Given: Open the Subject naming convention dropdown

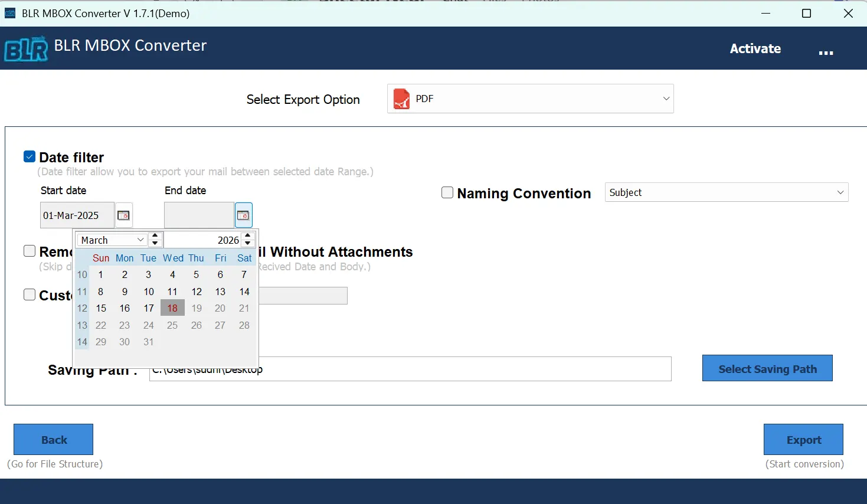Looking at the screenshot, I should (726, 192).
